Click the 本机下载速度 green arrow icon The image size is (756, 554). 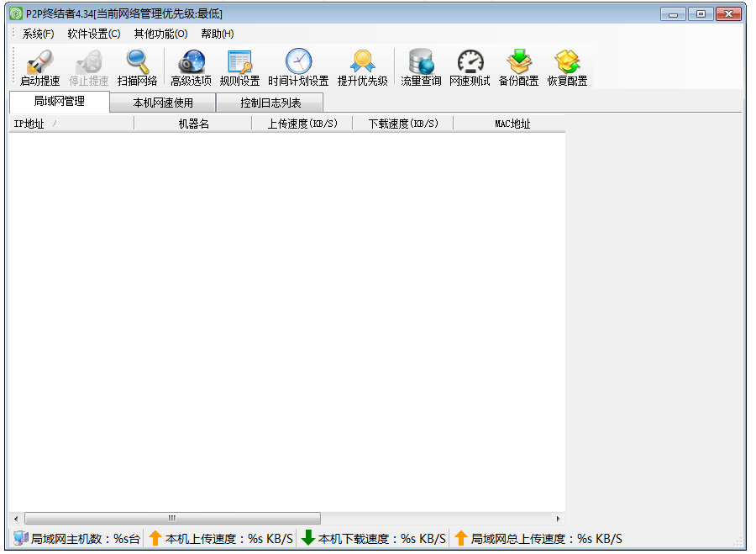(x=307, y=537)
